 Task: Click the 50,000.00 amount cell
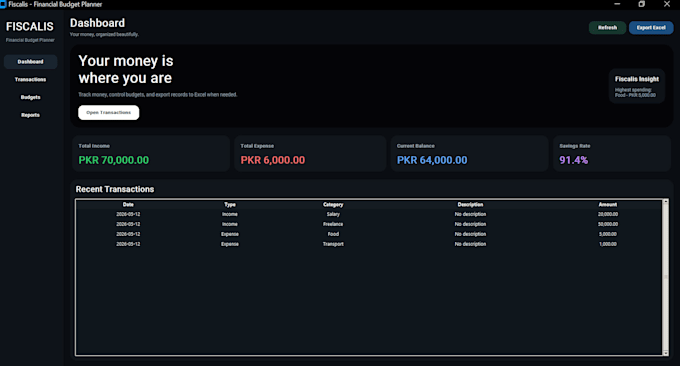coord(608,224)
